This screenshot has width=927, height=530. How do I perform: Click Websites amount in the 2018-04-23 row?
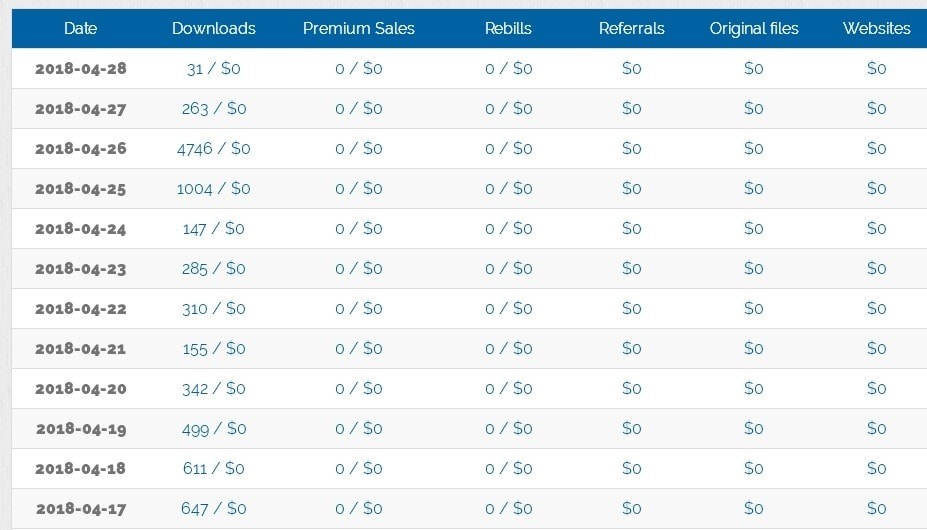coord(876,268)
